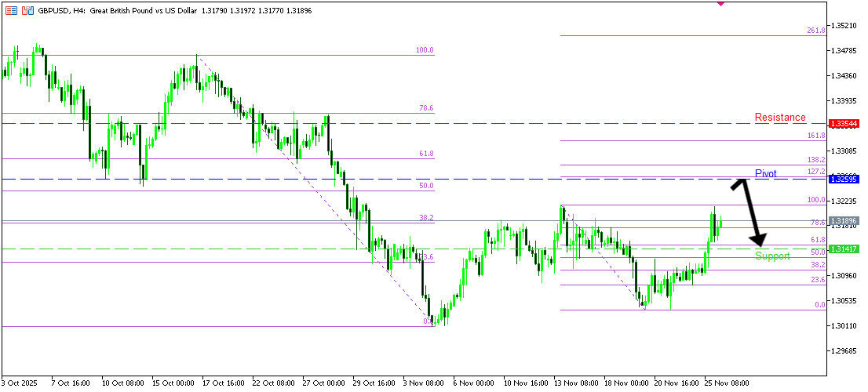Click the pink marker at chart top

coord(720,3)
